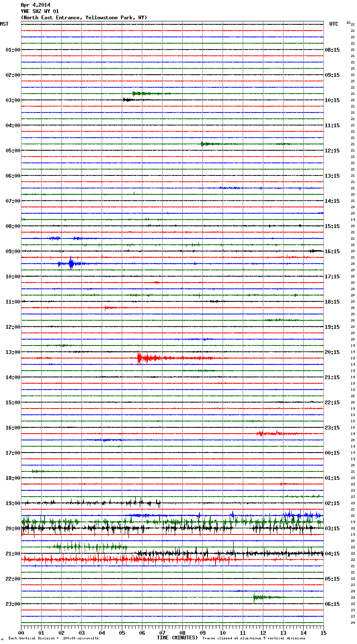Click the 'TIME (MINUTES)' axis title
357x644 pixels.
pos(177,638)
